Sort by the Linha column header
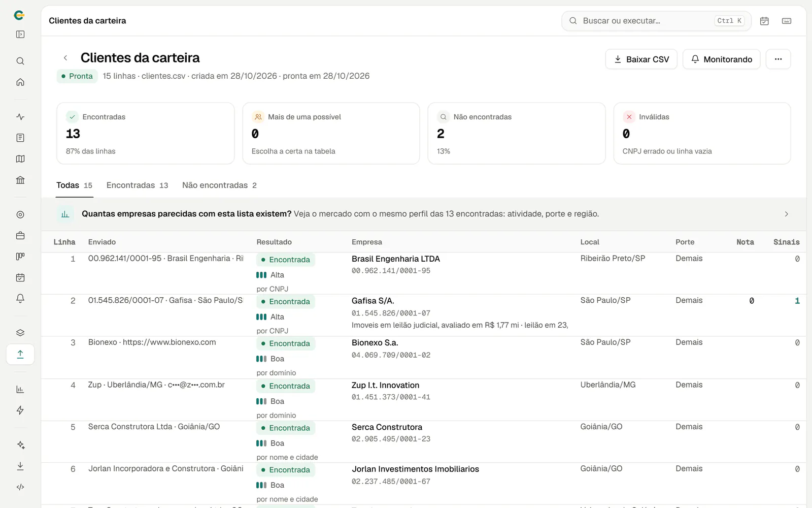This screenshot has width=812, height=508. pyautogui.click(x=64, y=242)
